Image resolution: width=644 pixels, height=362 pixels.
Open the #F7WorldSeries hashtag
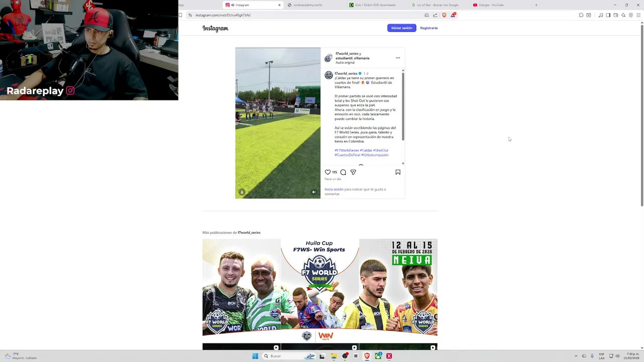(347, 150)
